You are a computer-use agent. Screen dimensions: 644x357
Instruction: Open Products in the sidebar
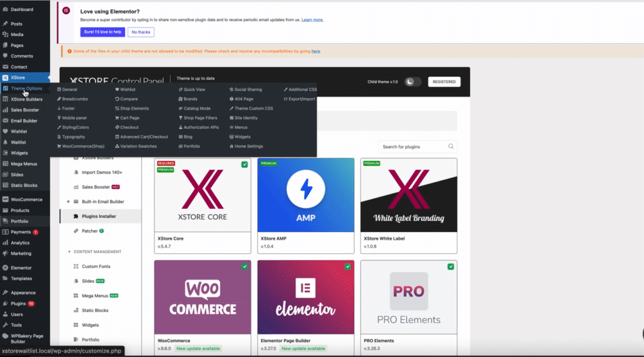pos(20,210)
